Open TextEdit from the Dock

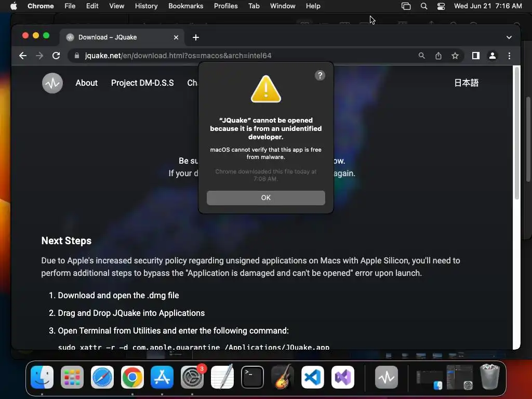pos(222,377)
